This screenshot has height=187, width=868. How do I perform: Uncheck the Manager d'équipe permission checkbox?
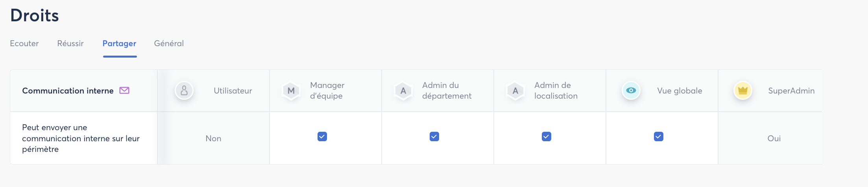coord(322,137)
